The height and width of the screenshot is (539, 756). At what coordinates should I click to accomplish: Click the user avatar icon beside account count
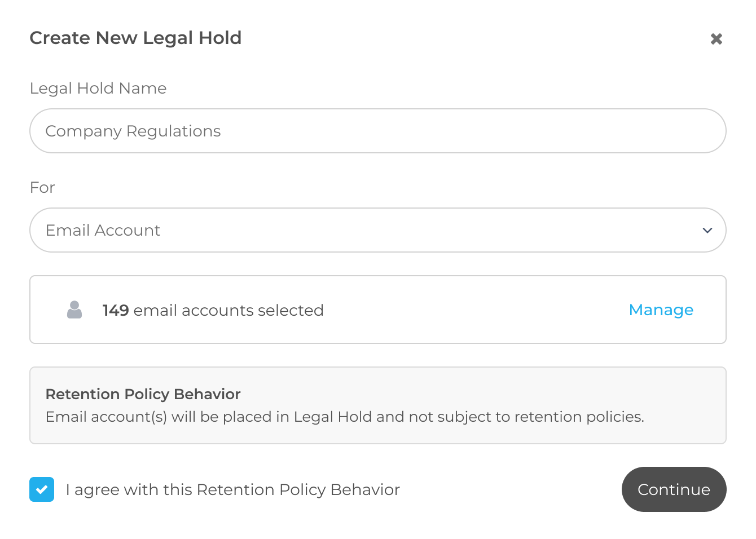click(74, 310)
